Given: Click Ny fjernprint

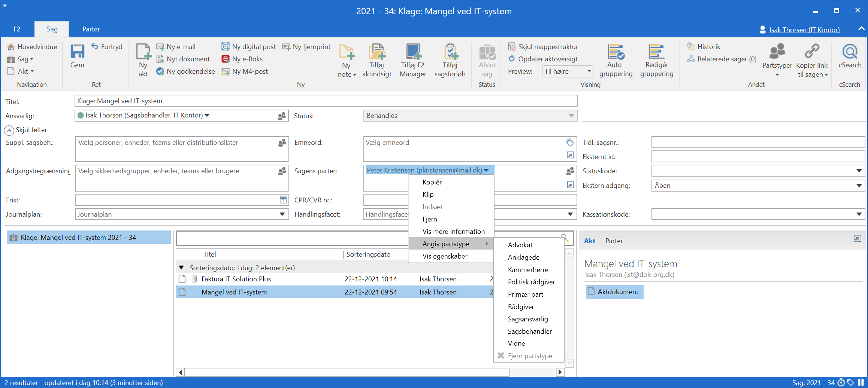Looking at the screenshot, I should 306,46.
